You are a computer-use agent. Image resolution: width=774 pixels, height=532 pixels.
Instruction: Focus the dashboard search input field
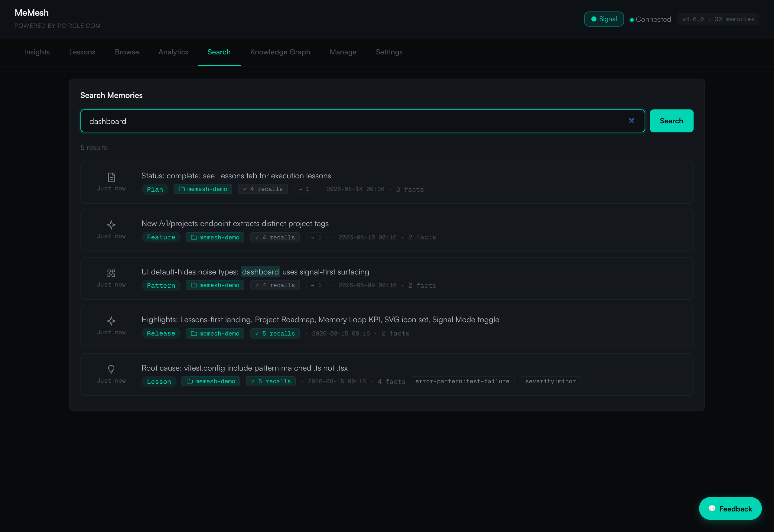pos(363,121)
